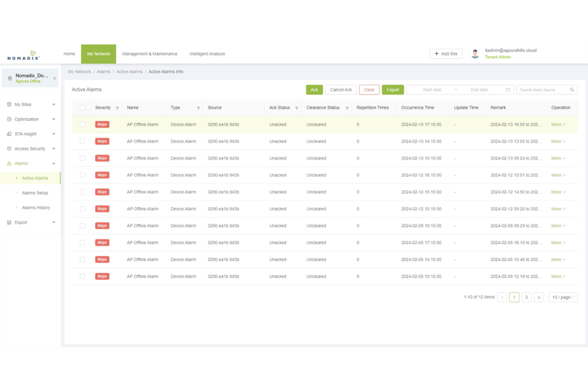Viewport: 588px width, 392px height.
Task: Expand the My Sites menu chevron
Action: [54, 104]
